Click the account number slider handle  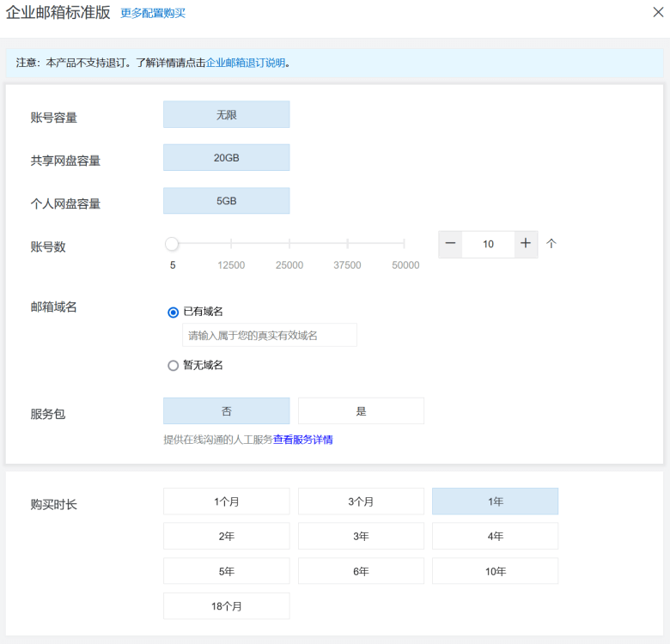point(172,244)
